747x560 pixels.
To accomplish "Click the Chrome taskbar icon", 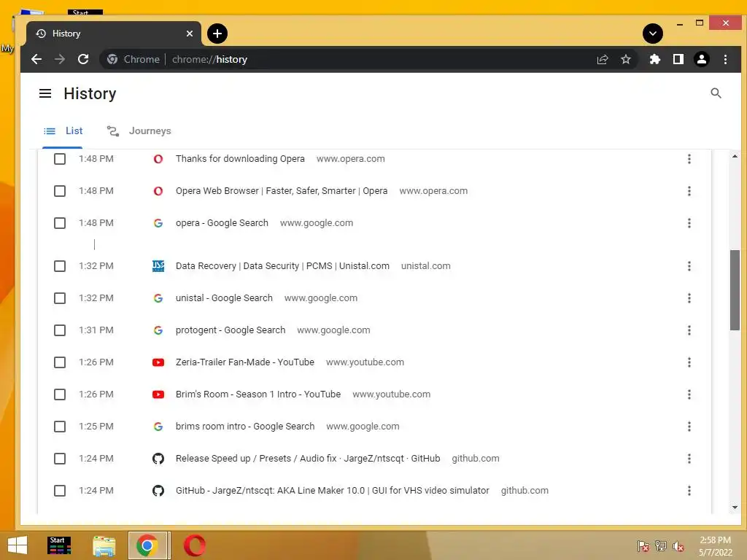I will [147, 545].
